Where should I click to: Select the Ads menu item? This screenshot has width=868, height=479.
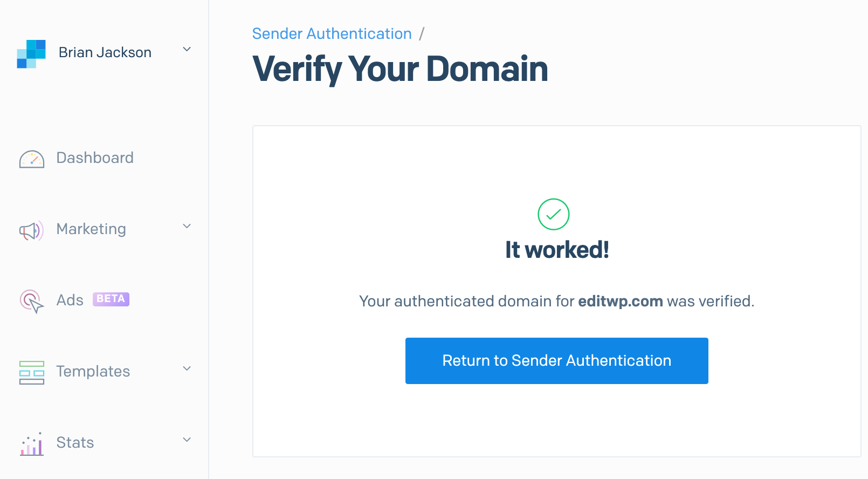[x=69, y=300]
